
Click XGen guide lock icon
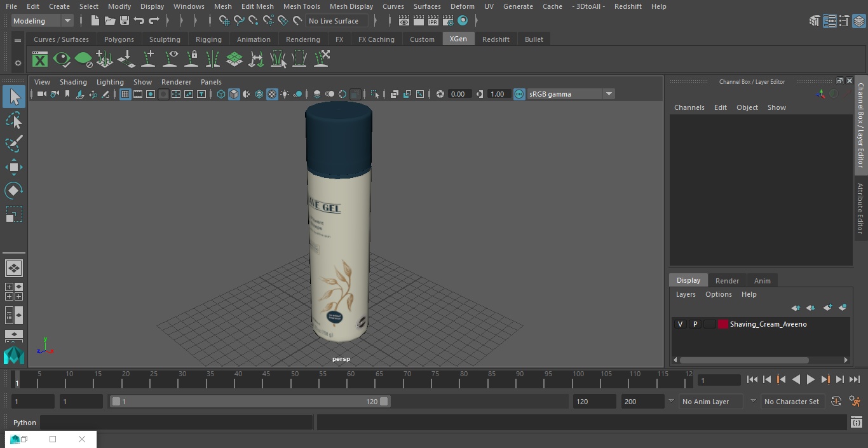(x=191, y=60)
